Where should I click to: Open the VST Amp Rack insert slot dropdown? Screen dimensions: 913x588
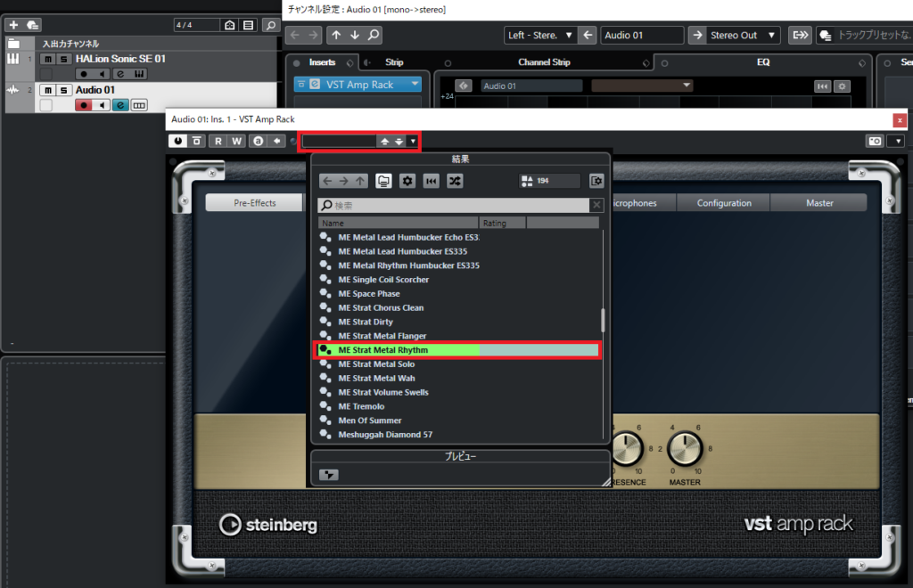pyautogui.click(x=415, y=85)
